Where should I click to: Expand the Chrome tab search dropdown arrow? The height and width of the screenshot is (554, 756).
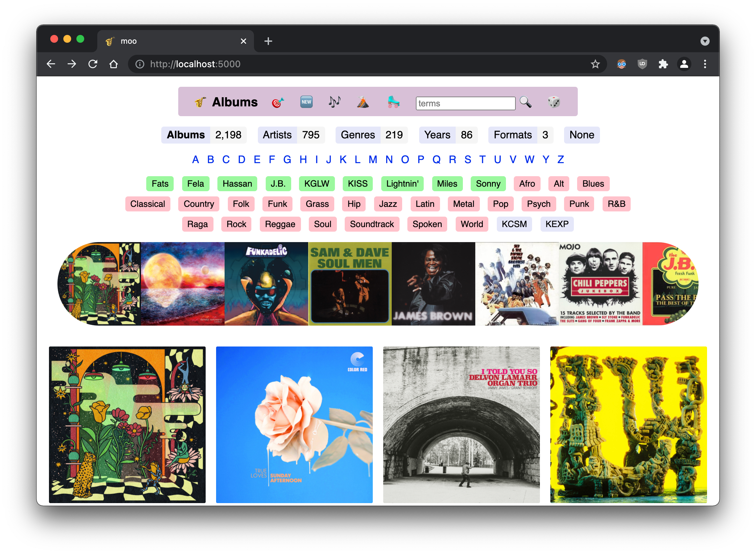pos(705,41)
